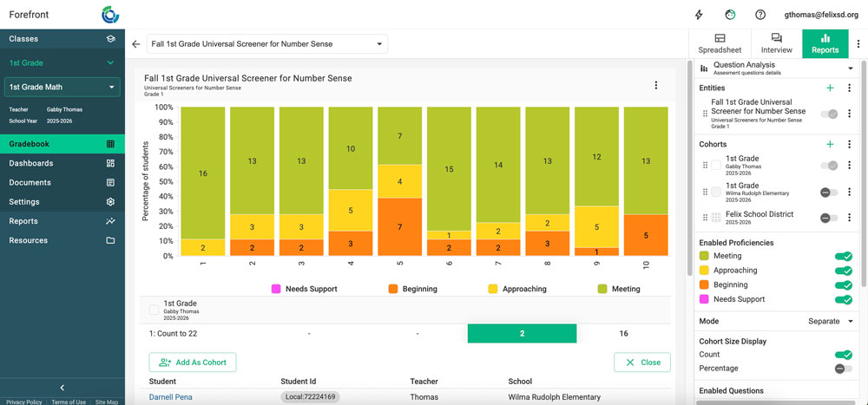Switch to the Interview tab
Screen dimensions: 868x405
(776, 43)
